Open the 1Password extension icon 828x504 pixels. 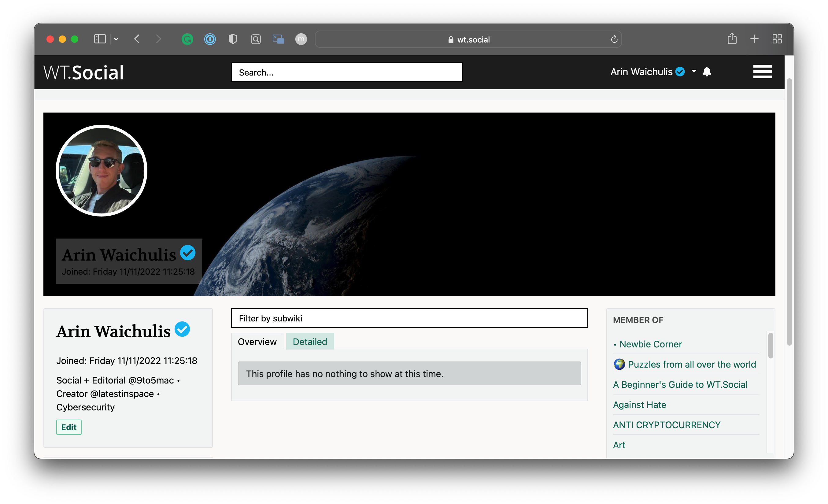tap(210, 39)
